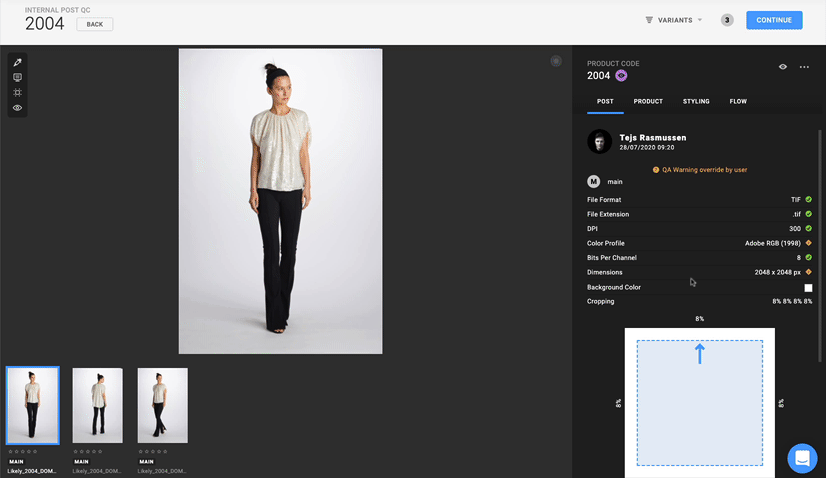Activate the crop frame tool

[17, 93]
